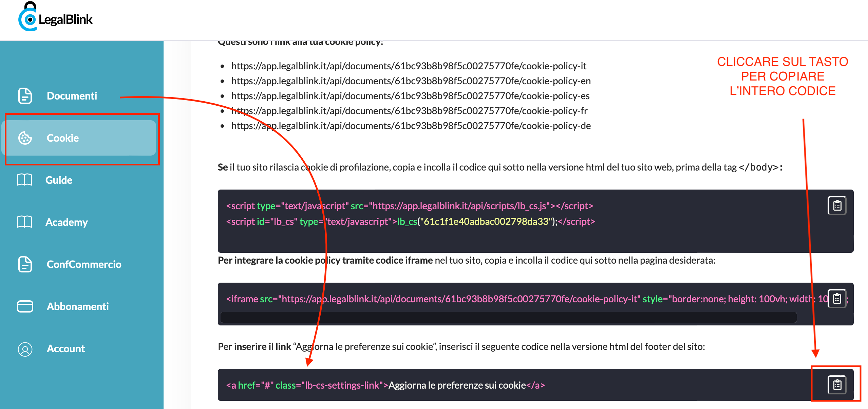Click the ConfCommercio document icon
The height and width of the screenshot is (409, 868).
25,264
